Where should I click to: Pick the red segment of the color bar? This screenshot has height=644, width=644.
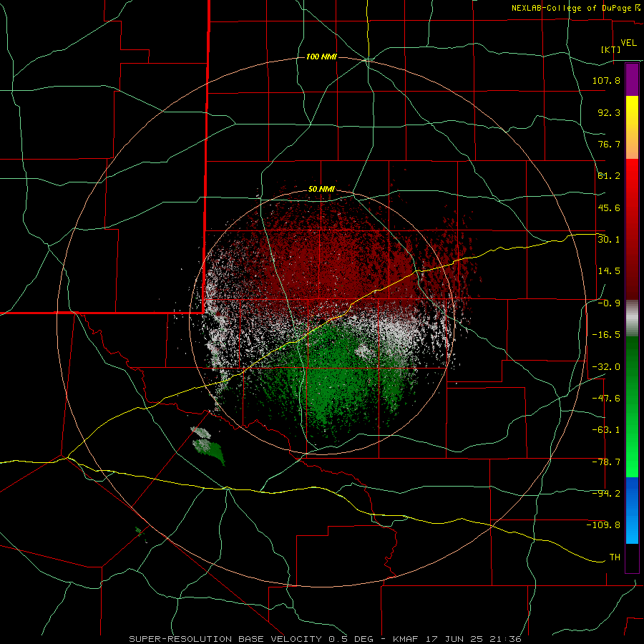tap(632, 229)
